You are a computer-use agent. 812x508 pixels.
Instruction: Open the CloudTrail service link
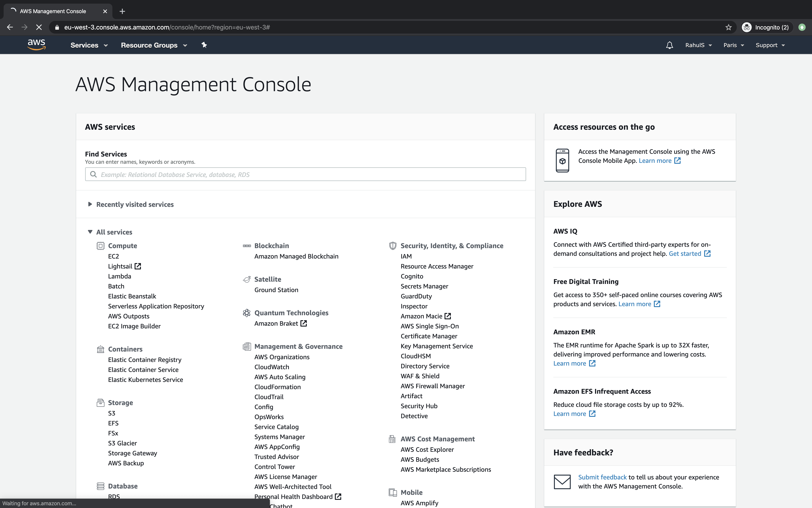point(269,397)
